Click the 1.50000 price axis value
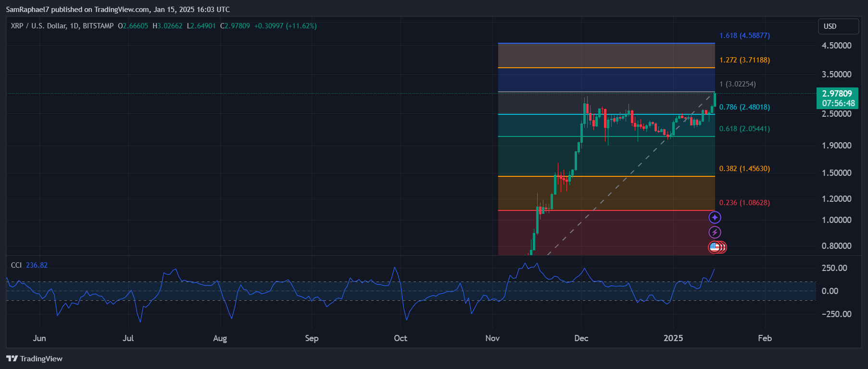Image resolution: width=868 pixels, height=369 pixels. coord(836,173)
